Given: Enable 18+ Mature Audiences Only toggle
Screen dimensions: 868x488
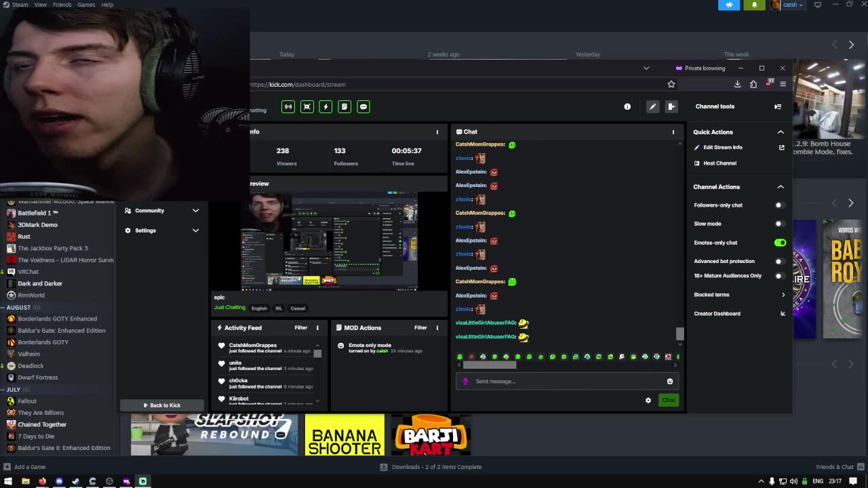Looking at the screenshot, I should (x=781, y=276).
